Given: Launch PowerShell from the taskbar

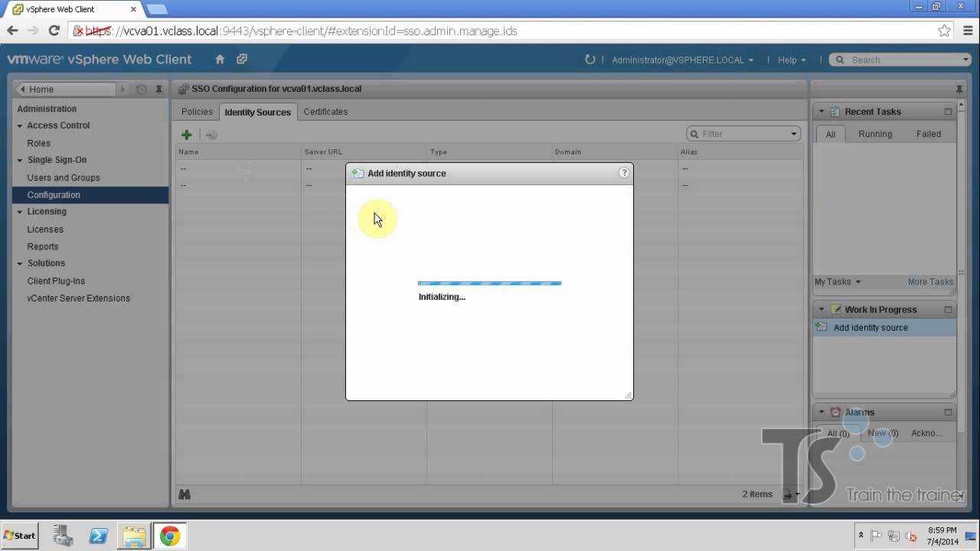Looking at the screenshot, I should 99,536.
